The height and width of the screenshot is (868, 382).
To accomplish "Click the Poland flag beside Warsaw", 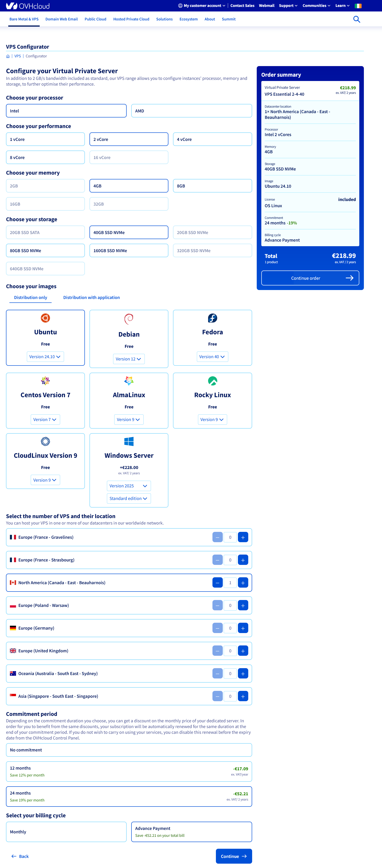I will 13,606.
